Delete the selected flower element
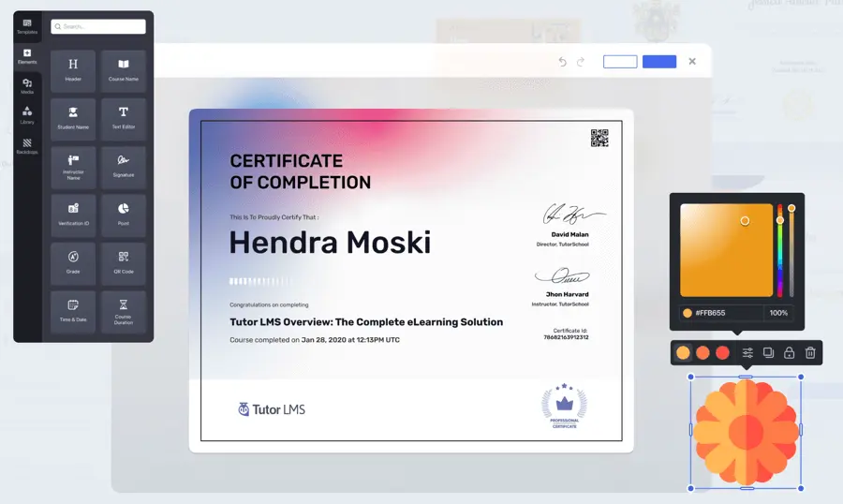The image size is (843, 504). [x=810, y=353]
